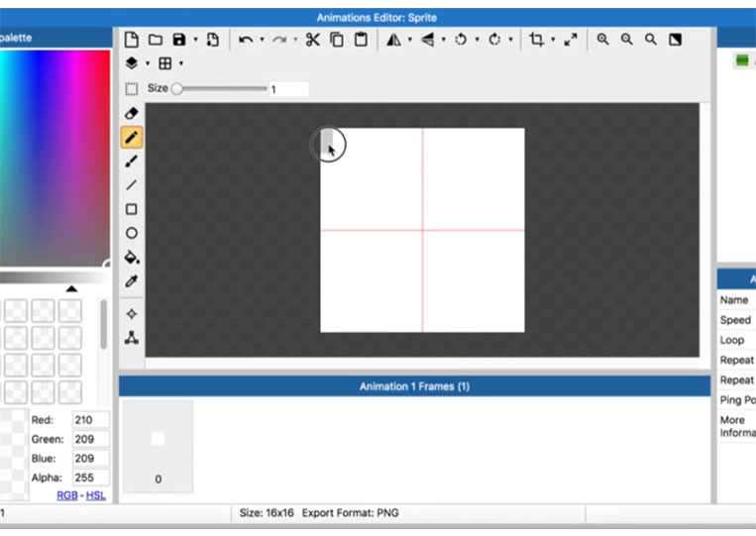Select the Pencil tool
756x536 pixels.
[131, 138]
